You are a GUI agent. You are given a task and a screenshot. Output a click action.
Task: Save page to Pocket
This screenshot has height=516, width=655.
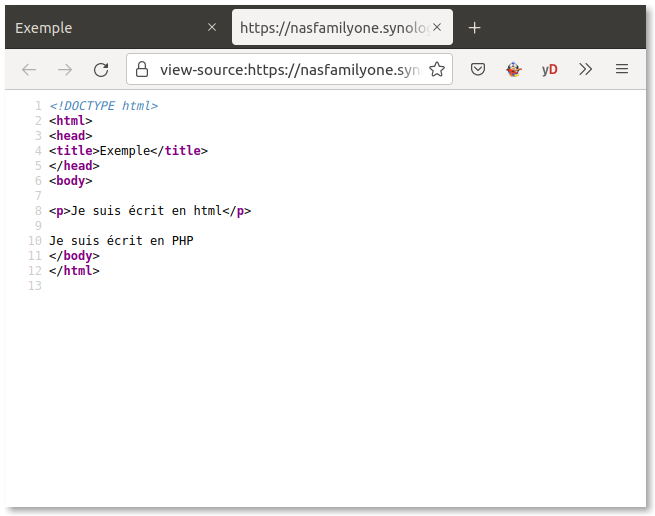477,69
